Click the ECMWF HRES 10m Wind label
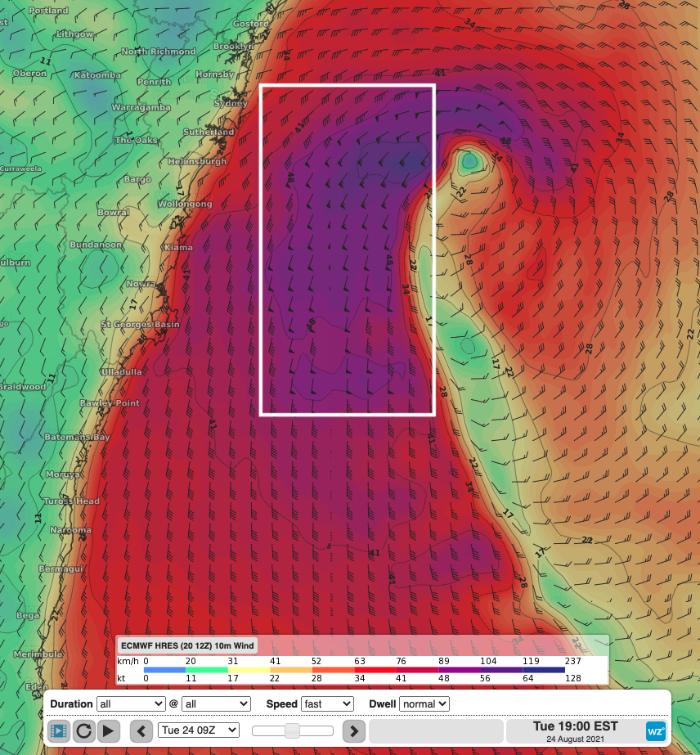The image size is (700, 755). 187,646
